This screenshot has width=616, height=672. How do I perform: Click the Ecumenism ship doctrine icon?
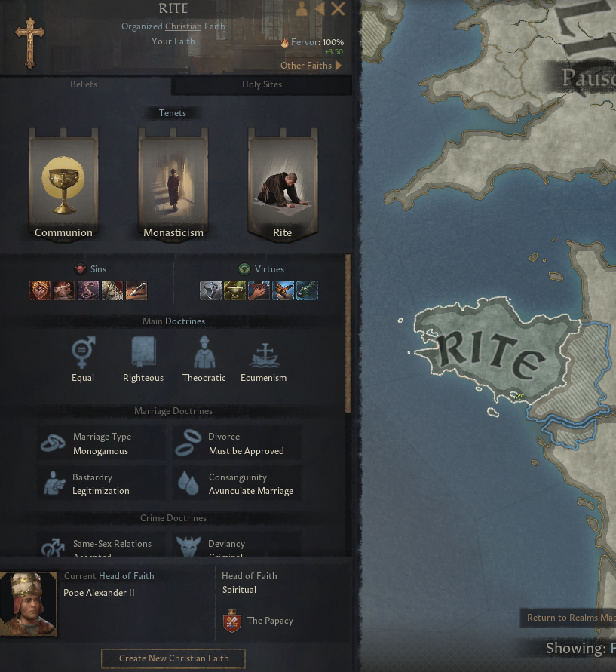[265, 355]
